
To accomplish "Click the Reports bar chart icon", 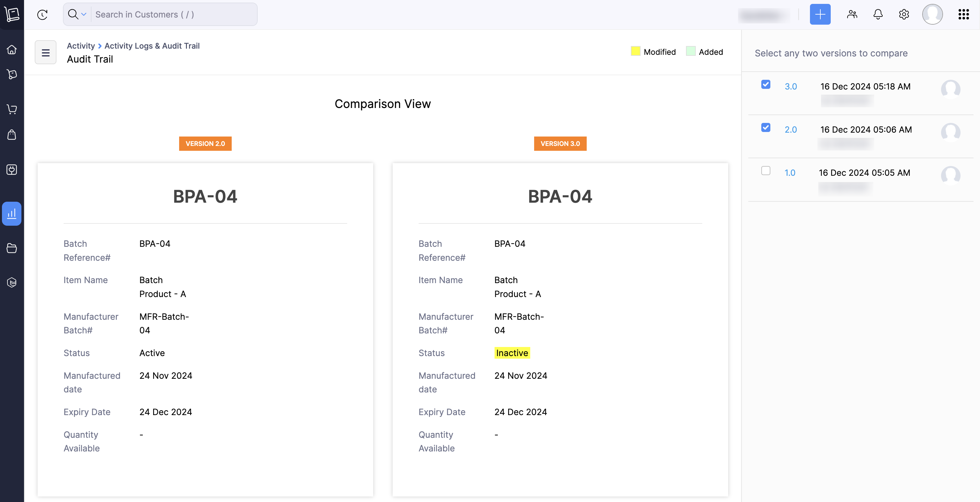I will 12,213.
